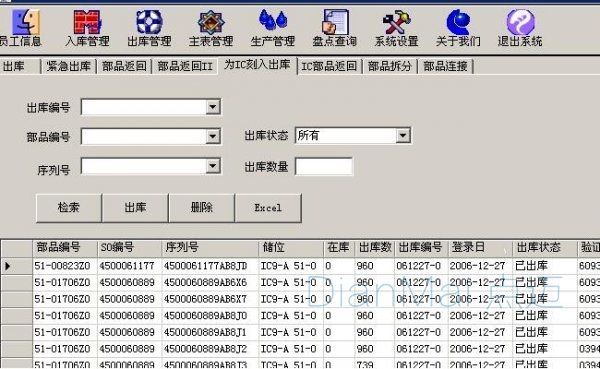
Task: Open the 出库状态 dropdown showing 所有
Action: point(353,135)
